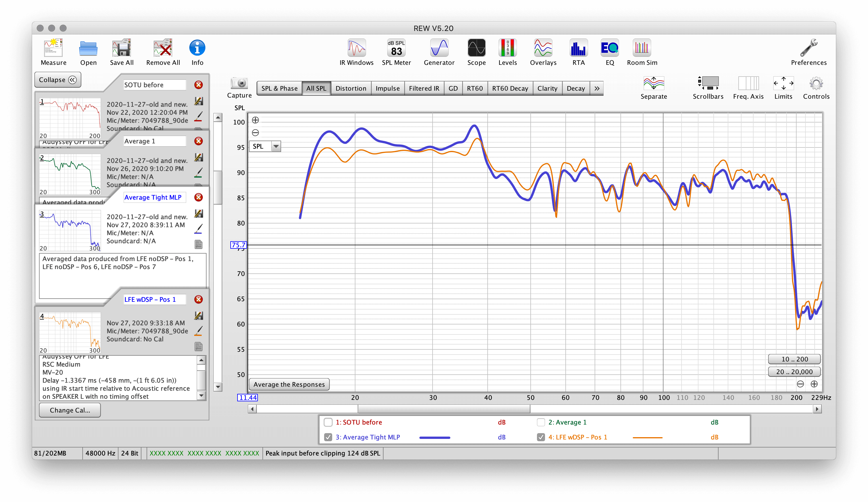
Task: Open the SPL Meter
Action: (x=396, y=52)
